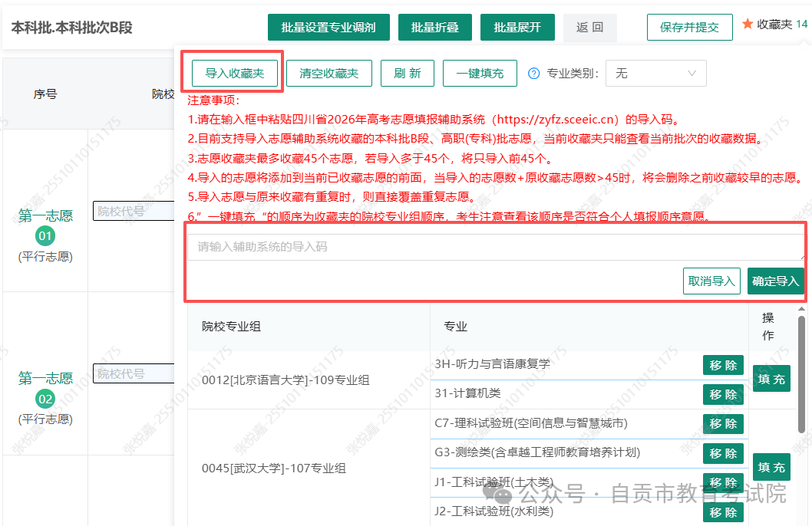Screen dimensions: 812x526
Task: Click the 批量折叠 button
Action: point(435,28)
